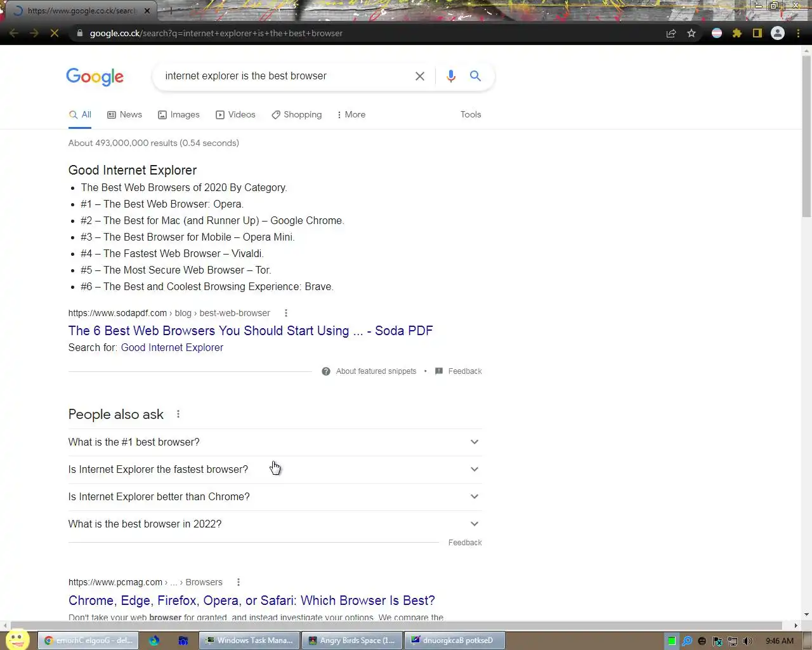Switch to the Shopping tab
Viewport: 812px width, 650px height.
[x=296, y=115]
